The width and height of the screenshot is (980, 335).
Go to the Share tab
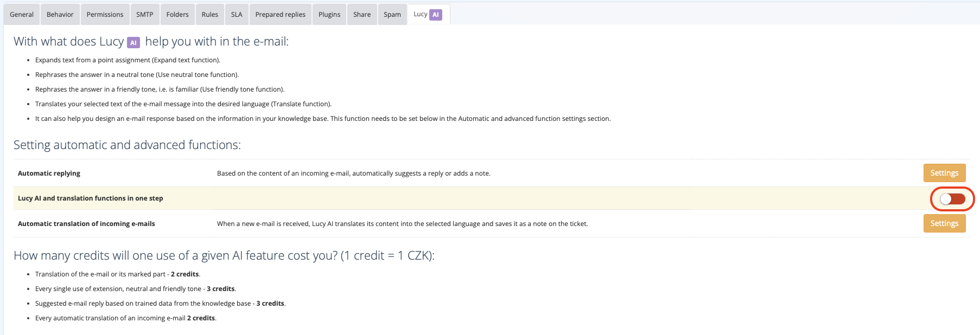[x=362, y=15]
